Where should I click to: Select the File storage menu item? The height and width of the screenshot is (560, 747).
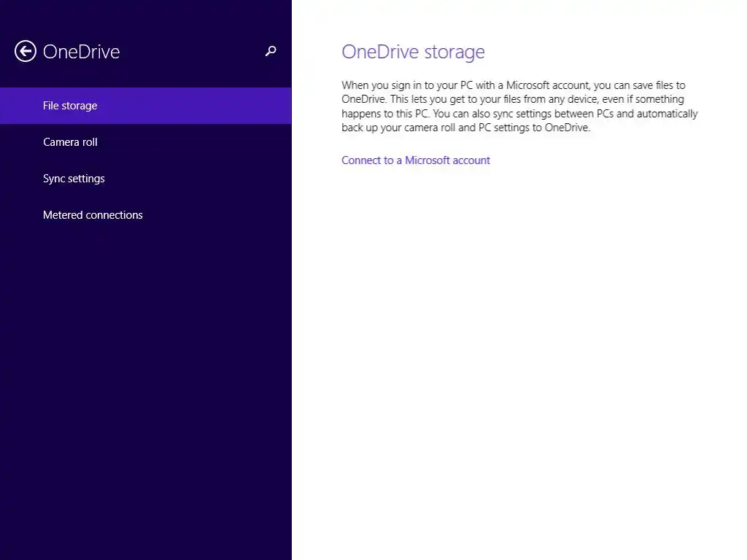point(146,106)
